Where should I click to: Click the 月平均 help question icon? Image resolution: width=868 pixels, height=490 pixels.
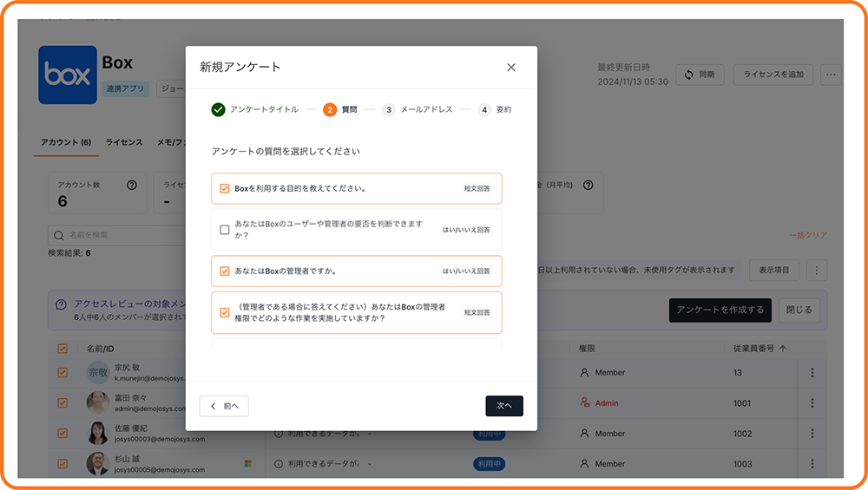tap(588, 186)
